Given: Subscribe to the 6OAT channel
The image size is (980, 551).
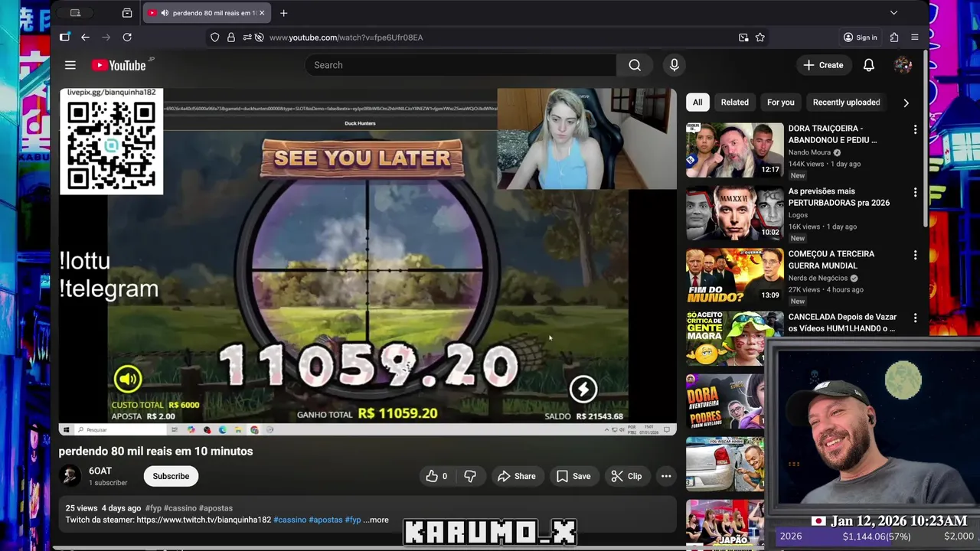Looking at the screenshot, I should (171, 476).
